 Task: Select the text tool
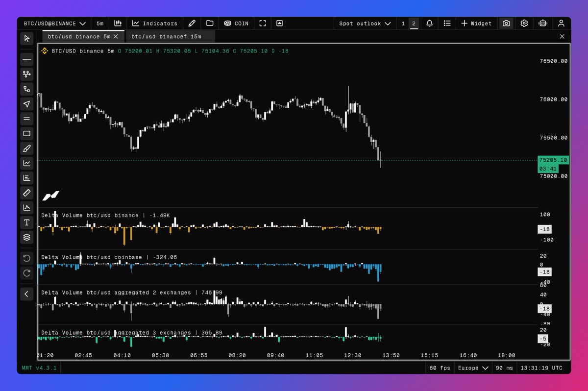click(x=26, y=222)
